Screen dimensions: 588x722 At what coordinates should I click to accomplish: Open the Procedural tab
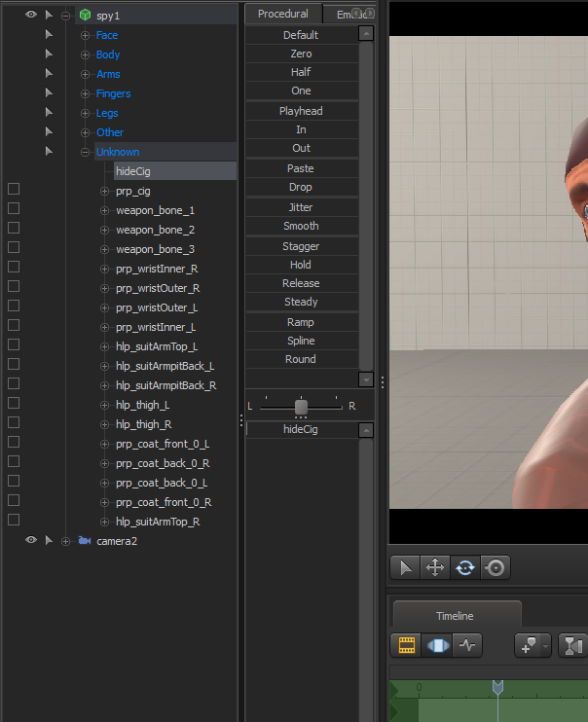283,14
